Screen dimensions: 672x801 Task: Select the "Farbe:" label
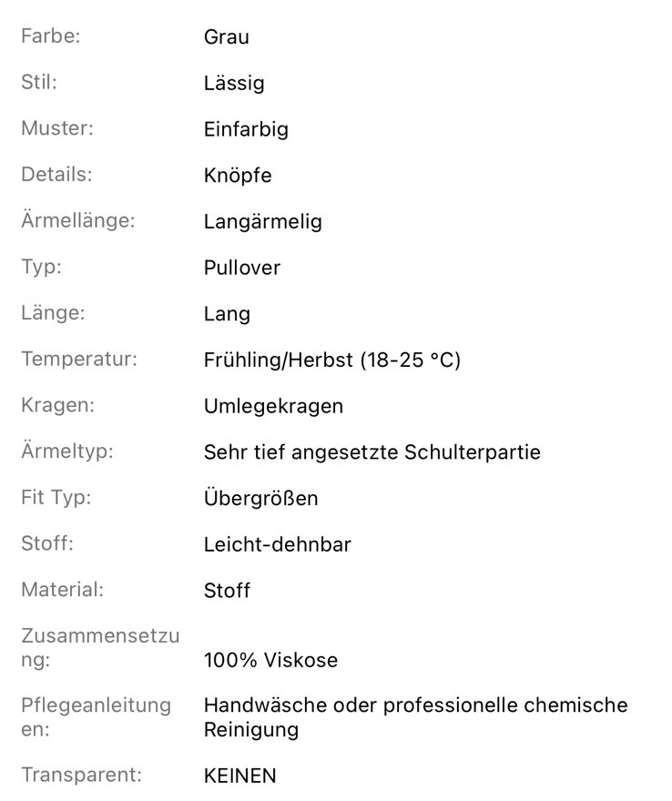tap(51, 37)
